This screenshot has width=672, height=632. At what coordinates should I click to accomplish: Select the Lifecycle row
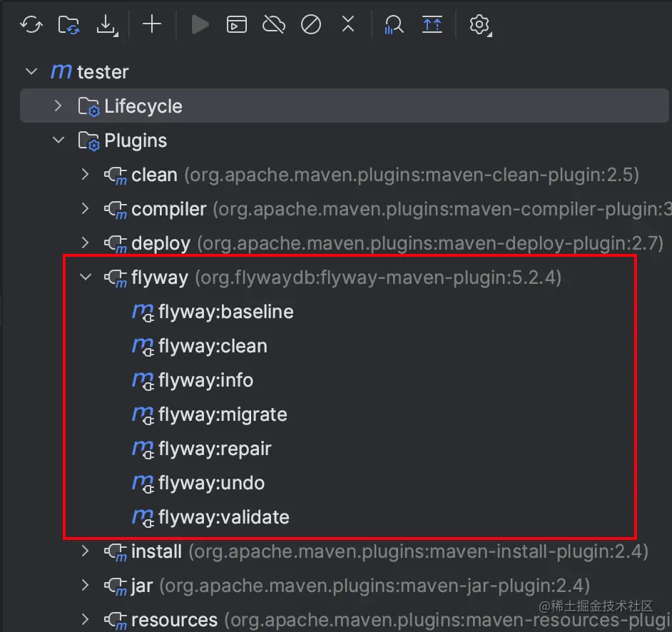pyautogui.click(x=344, y=106)
